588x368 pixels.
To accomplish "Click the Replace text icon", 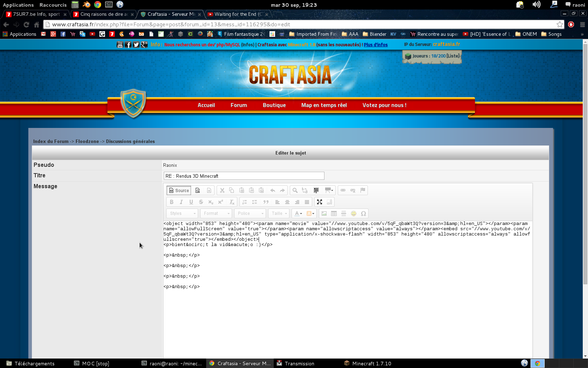I will (305, 190).
